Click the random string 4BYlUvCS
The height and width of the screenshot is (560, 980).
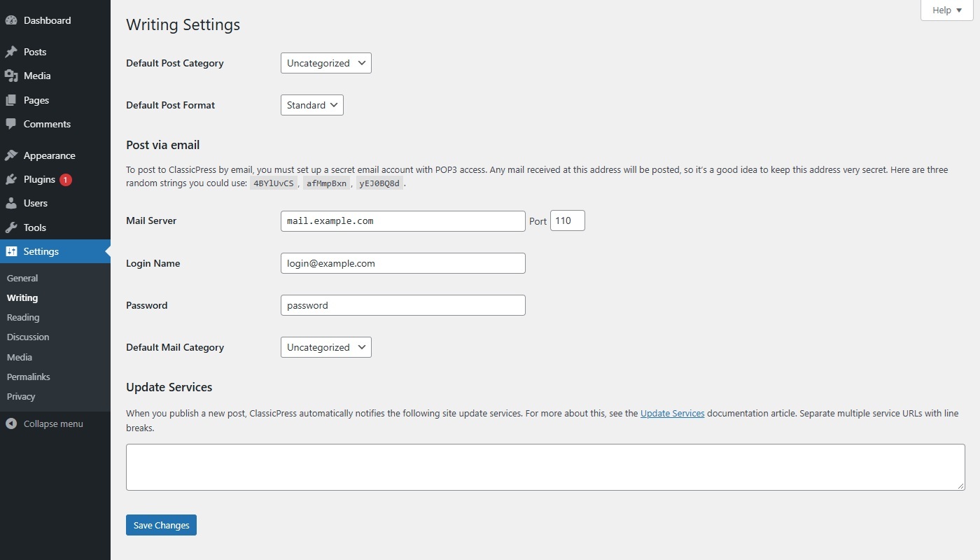point(274,183)
